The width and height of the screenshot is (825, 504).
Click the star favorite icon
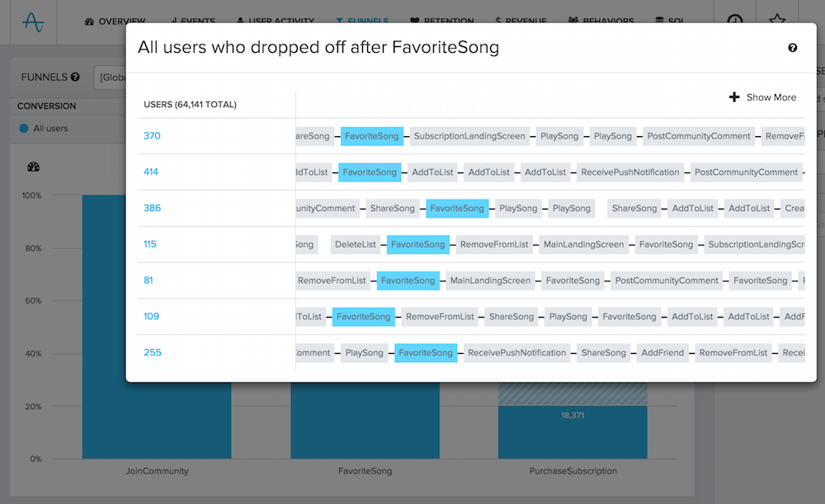[x=776, y=21]
